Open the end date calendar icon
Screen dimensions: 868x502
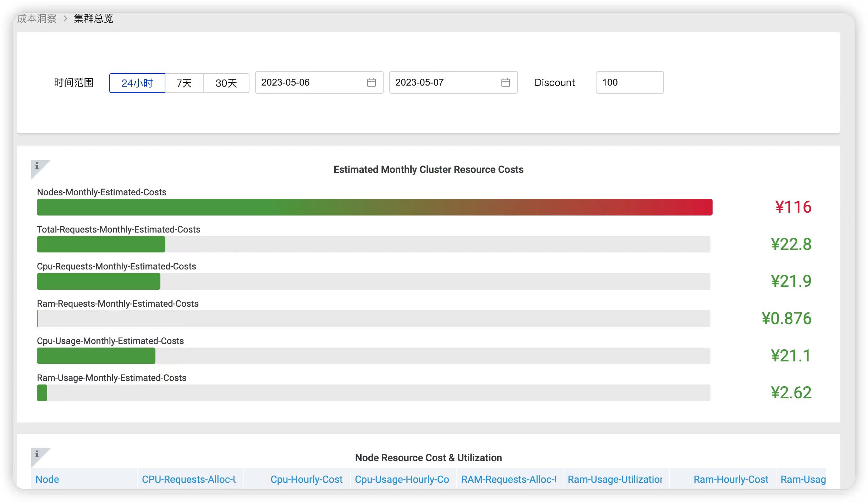pyautogui.click(x=505, y=82)
